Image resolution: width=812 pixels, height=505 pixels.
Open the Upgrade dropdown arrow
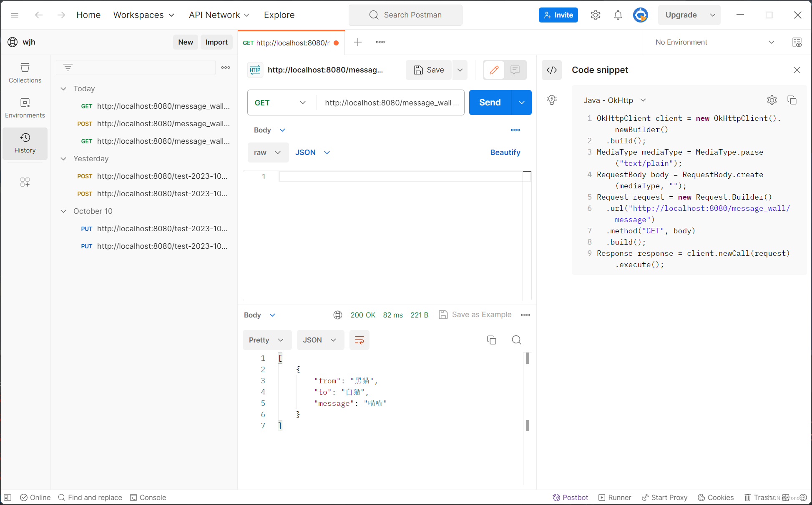[x=713, y=15]
